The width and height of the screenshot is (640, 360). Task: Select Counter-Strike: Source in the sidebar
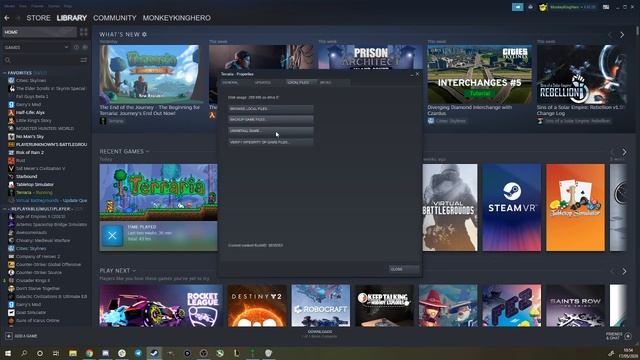[39, 272]
